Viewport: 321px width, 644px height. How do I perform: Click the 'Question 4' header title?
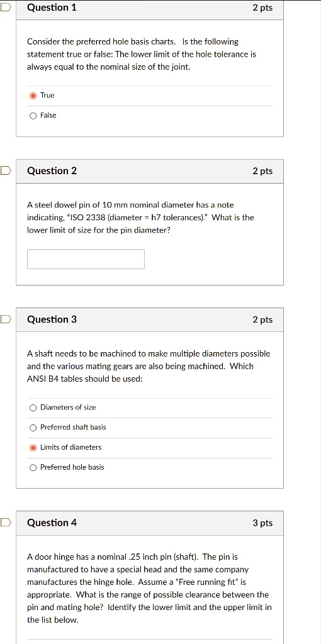click(x=52, y=523)
